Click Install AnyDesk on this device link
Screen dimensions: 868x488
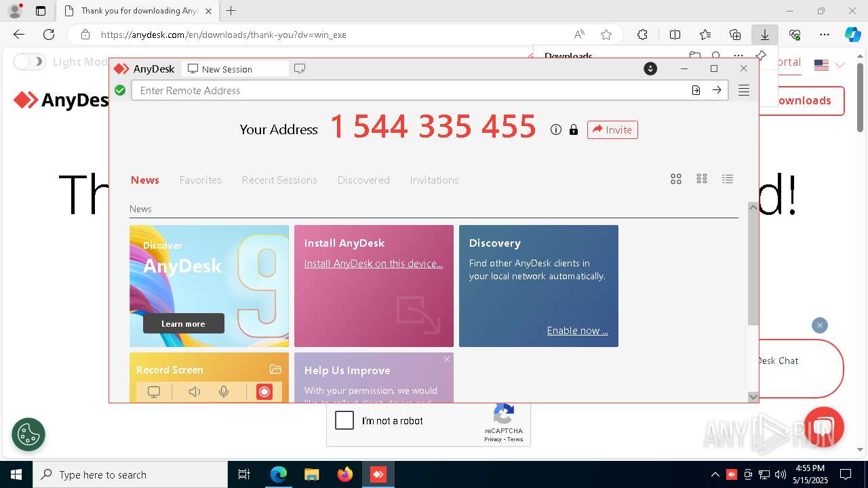(x=373, y=263)
